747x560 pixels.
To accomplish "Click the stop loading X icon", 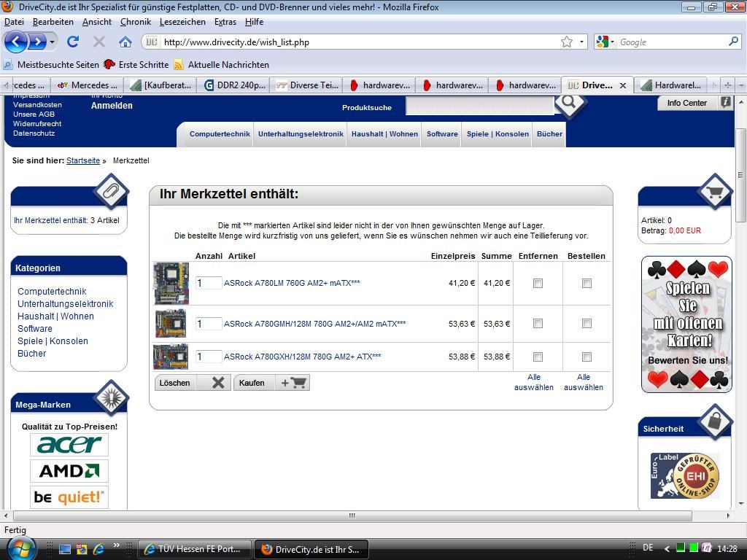I will tap(99, 42).
